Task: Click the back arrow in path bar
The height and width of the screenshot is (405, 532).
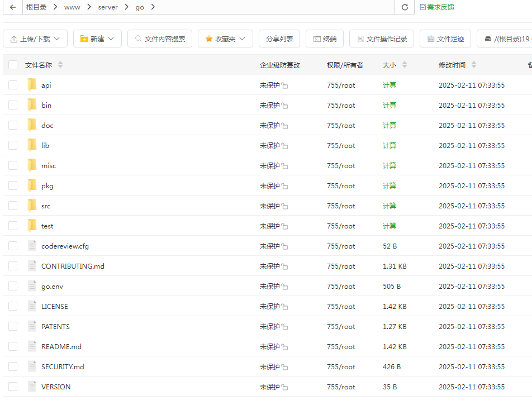Action: (13, 7)
